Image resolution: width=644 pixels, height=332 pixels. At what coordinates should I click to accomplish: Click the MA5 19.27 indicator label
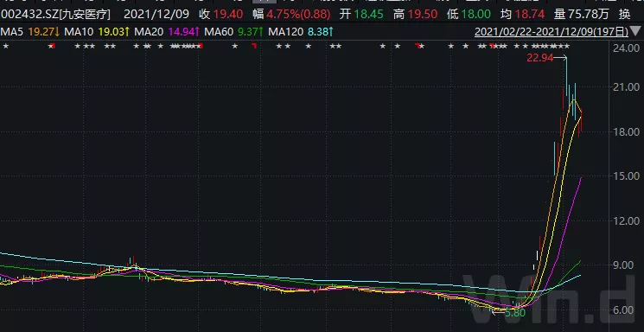coord(30,31)
